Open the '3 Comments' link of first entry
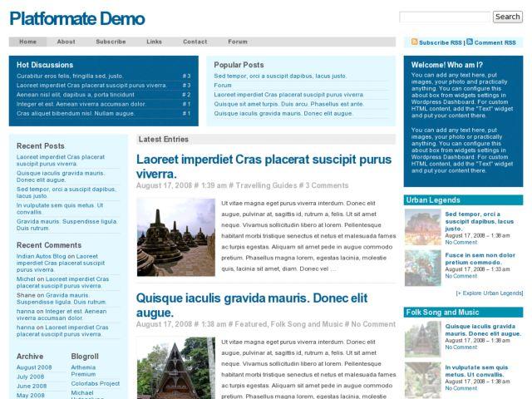This screenshot has height=399, width=532. tap(327, 185)
